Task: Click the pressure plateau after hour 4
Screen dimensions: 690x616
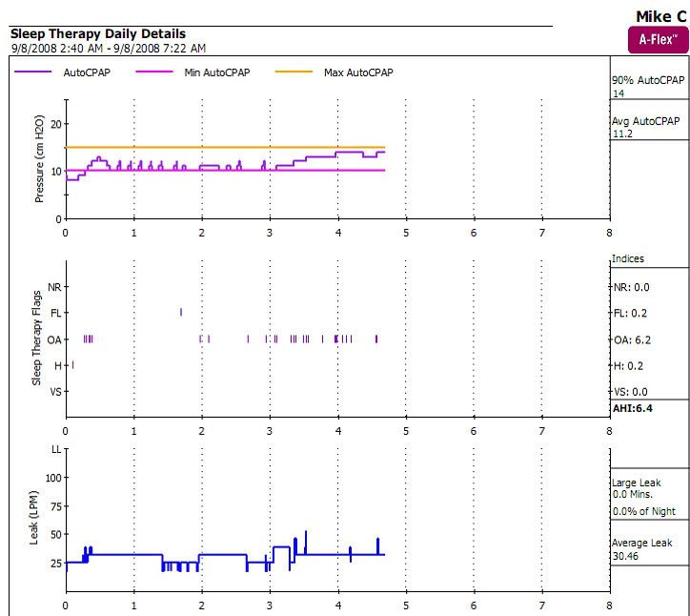Action: pos(350,152)
